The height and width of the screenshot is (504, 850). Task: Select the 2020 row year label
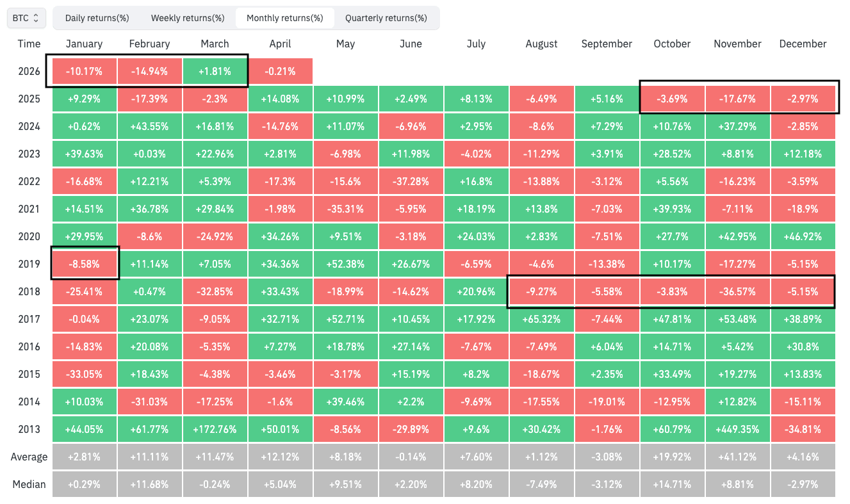click(29, 236)
